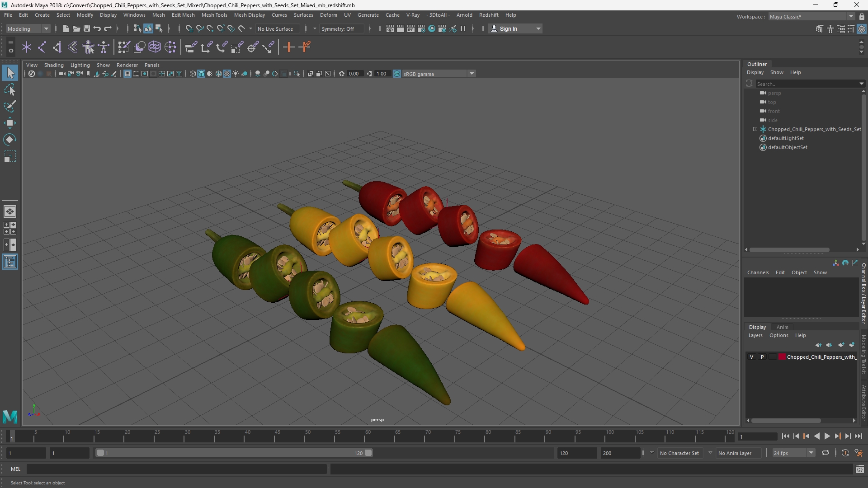Click the New Scene icon

(x=66, y=28)
